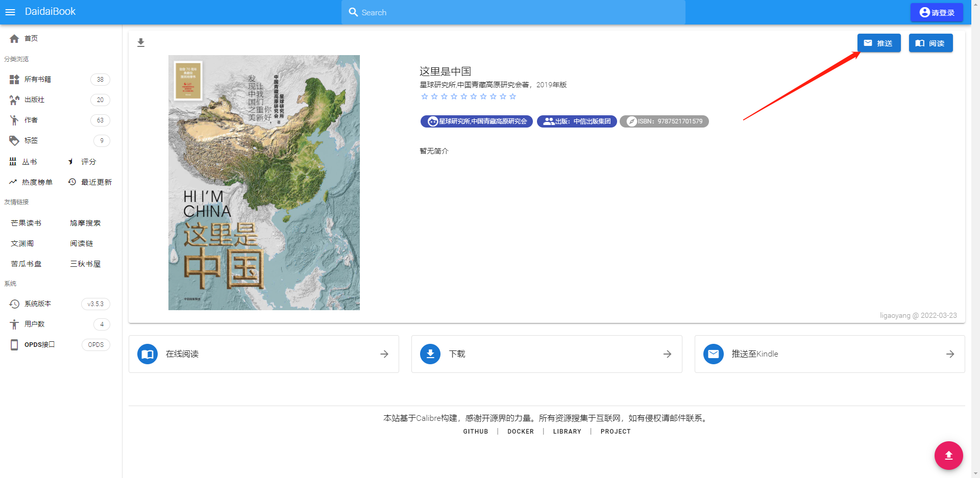Screen dimensions: 980x478
Task: Click the 请登录 login button
Action: 937,12
